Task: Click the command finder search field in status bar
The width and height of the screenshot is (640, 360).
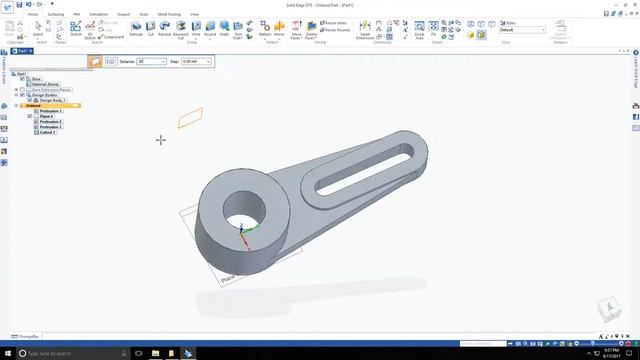Action: [x=483, y=344]
